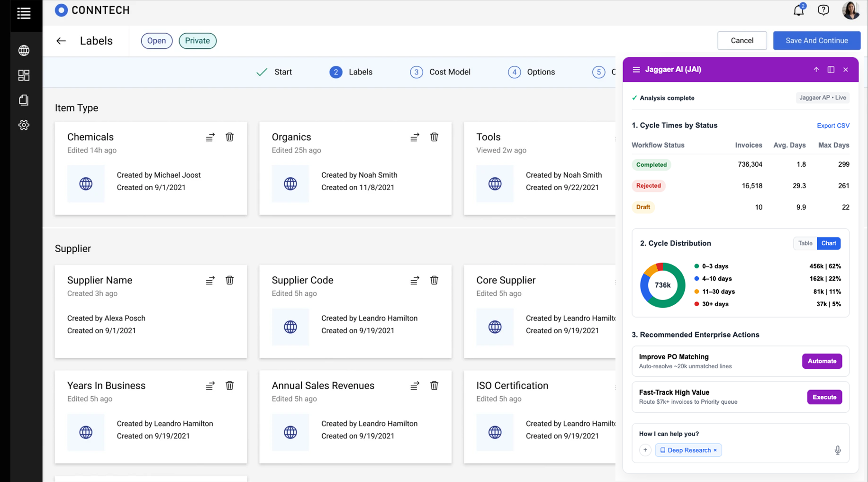Open the dashboard grid sidebar icon
This screenshot has width=868, height=482.
(24, 75)
